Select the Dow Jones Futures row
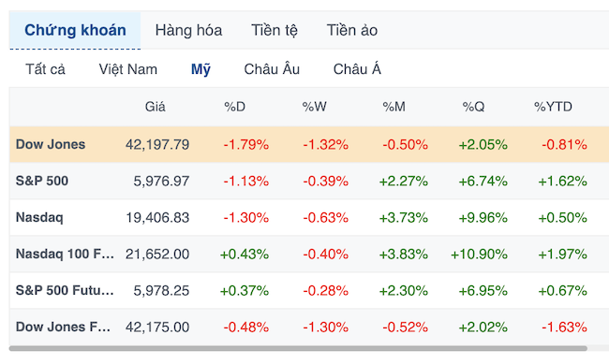The image size is (609, 364). [x=309, y=327]
